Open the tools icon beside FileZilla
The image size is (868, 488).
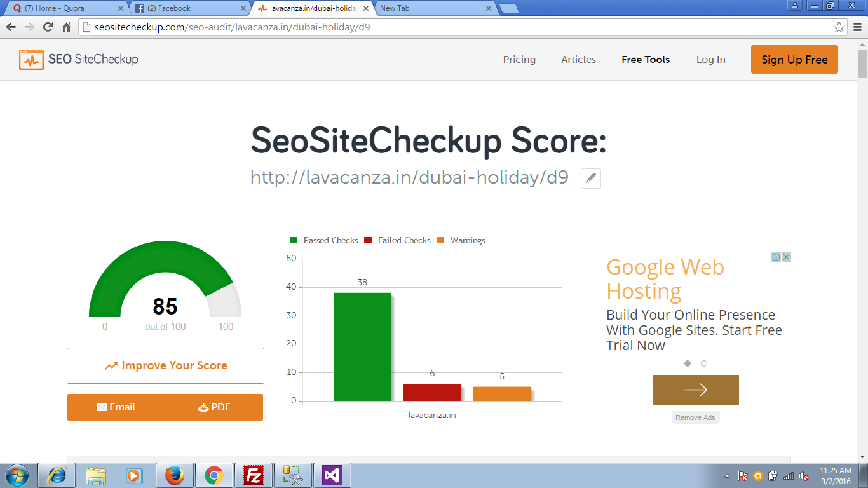pos(293,475)
